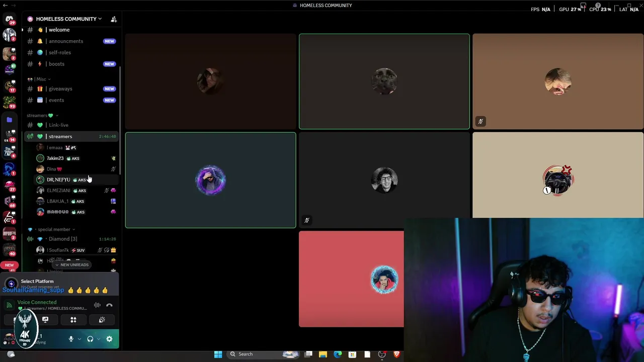Open File Explorer from taskbar
The width and height of the screenshot is (644, 362).
click(x=323, y=354)
